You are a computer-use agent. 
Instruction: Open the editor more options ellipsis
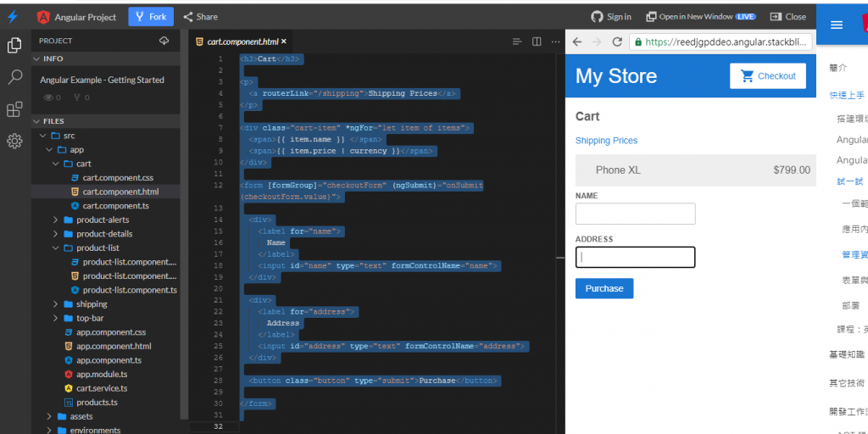555,42
